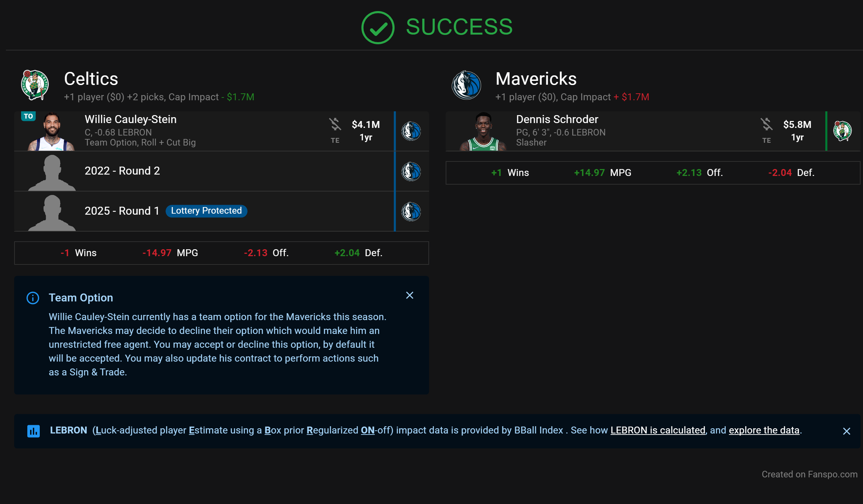Click the $4.1M salary value
This screenshot has height=504, width=863.
366,124
